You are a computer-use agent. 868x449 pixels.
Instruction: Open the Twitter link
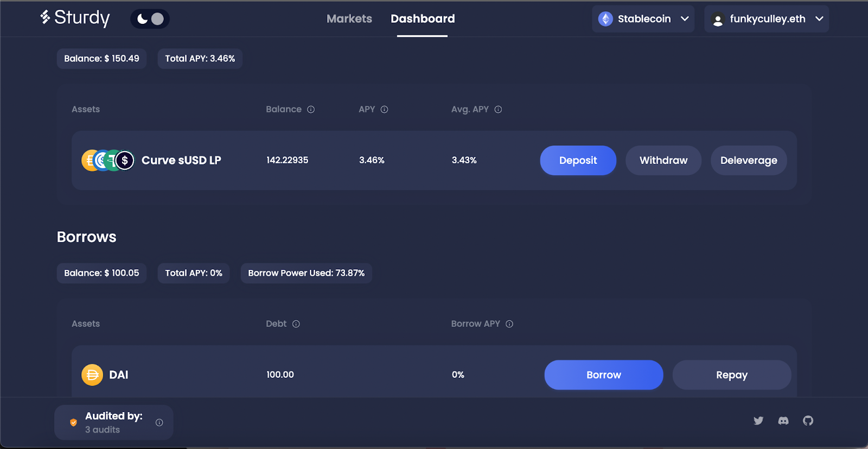click(x=758, y=421)
